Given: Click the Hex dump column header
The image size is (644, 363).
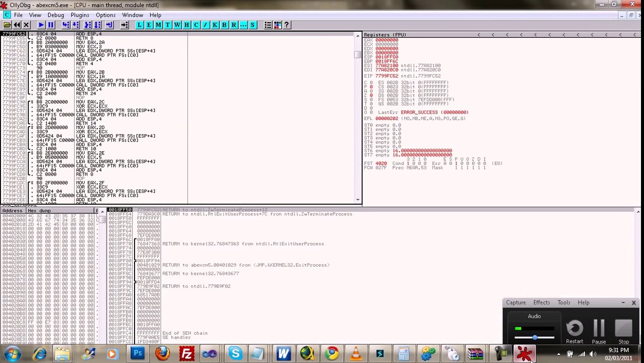Looking at the screenshot, I should pos(60,210).
